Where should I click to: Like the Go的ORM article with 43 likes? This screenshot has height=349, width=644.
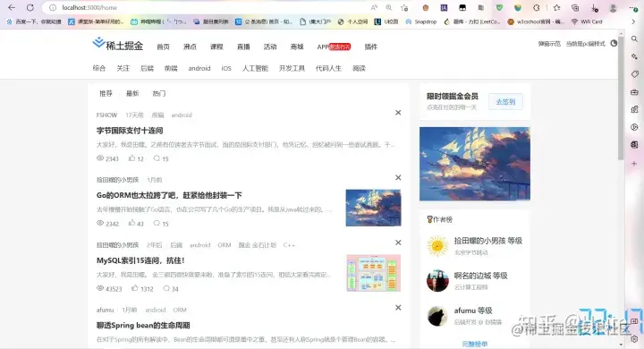131,223
